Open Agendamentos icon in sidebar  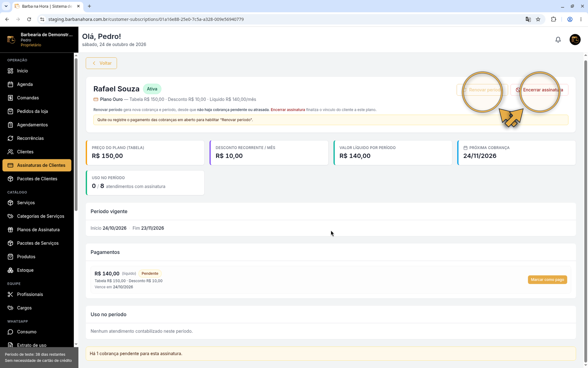point(10,125)
